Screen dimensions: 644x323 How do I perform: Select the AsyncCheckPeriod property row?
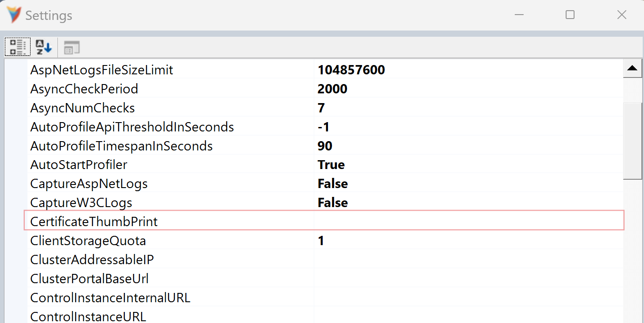click(325, 89)
